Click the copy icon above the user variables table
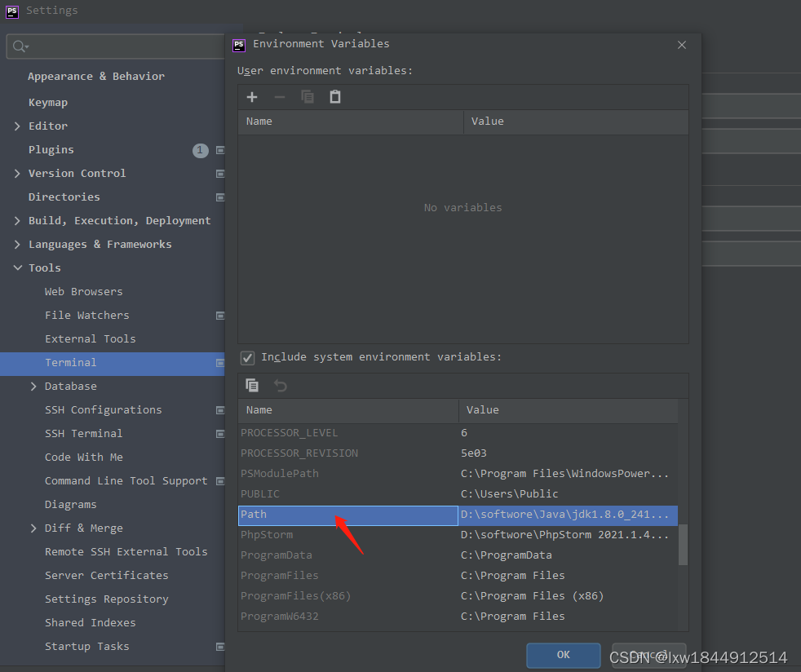This screenshot has height=672, width=801. coord(308,96)
